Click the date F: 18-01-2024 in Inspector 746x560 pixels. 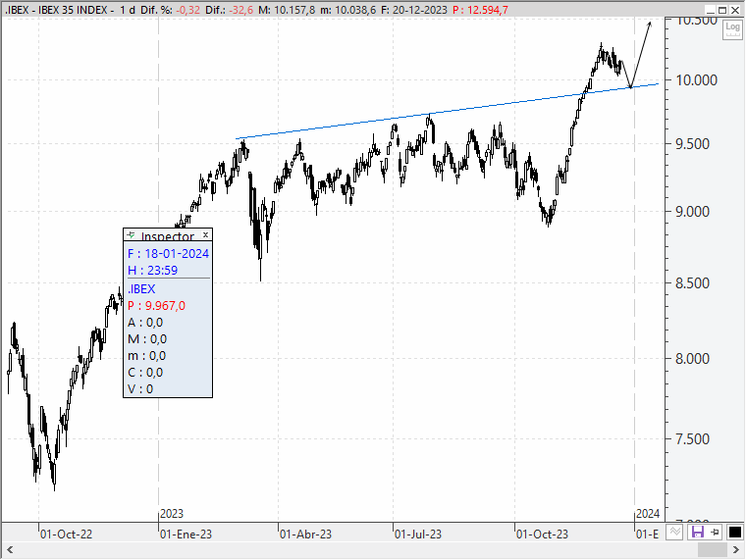[168, 253]
